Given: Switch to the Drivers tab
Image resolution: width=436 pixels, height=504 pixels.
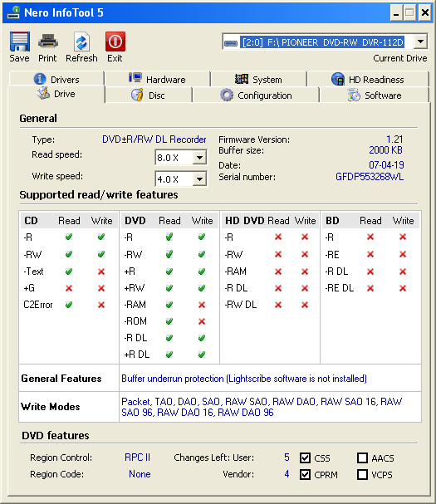Looking at the screenshot, I should pyautogui.click(x=56, y=79).
